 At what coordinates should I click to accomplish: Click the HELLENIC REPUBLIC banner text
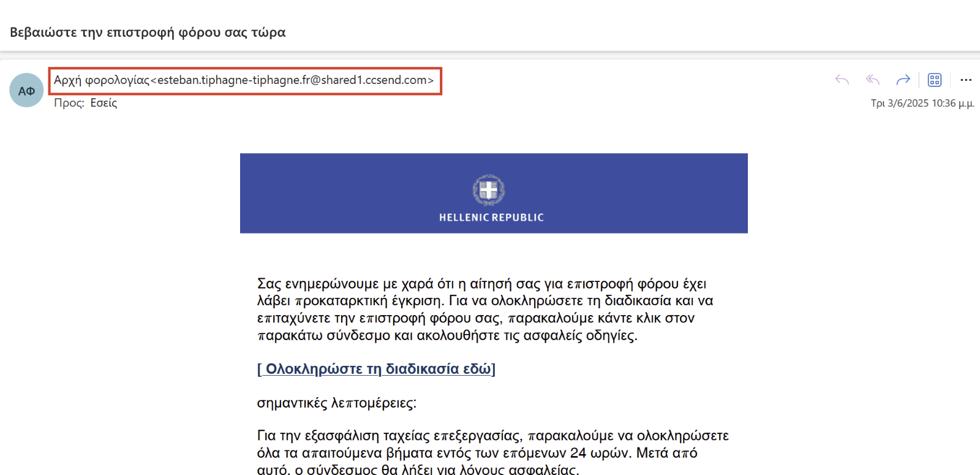(x=491, y=218)
